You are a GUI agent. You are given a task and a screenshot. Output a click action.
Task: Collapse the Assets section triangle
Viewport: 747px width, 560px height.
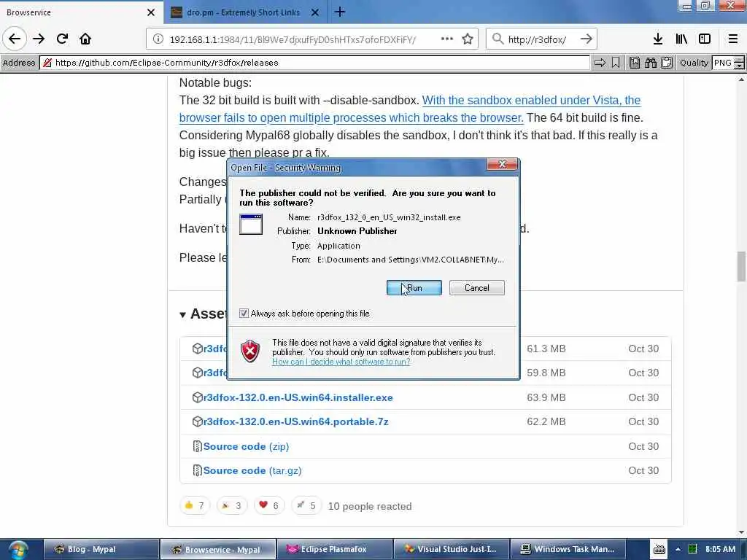tap(182, 315)
